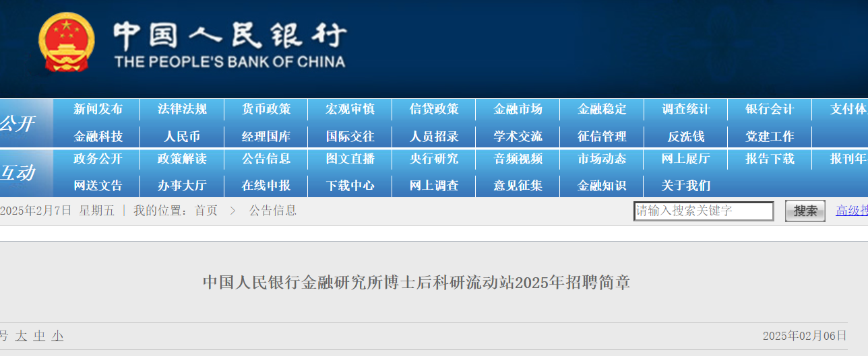The height and width of the screenshot is (356, 868).
Task: Navigate to 学术交流
Action: coord(518,137)
